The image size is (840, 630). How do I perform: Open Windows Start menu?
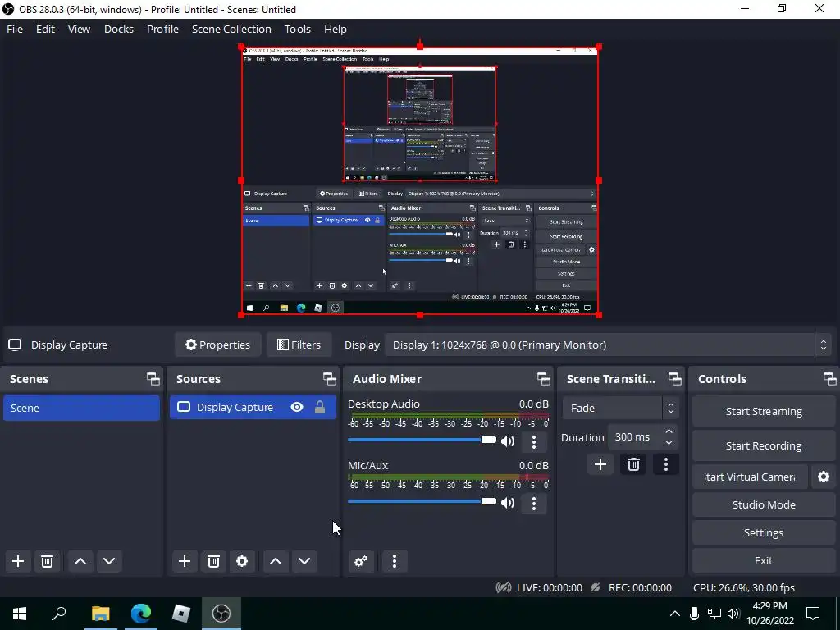20,614
